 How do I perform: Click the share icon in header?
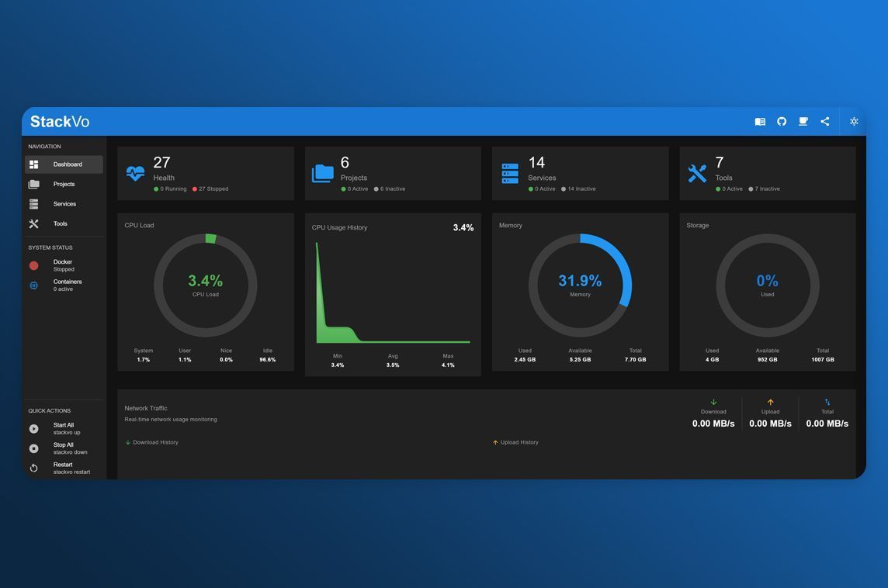[824, 122]
